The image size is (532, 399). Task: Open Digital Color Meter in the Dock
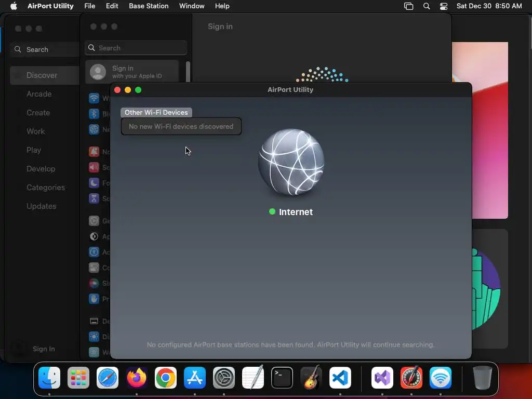pos(411,378)
